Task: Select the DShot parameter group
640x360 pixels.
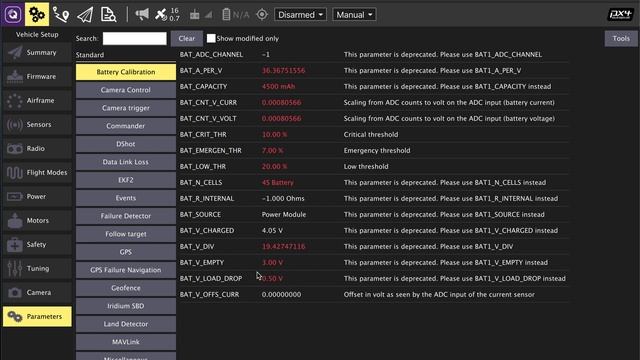Action: coord(126,144)
